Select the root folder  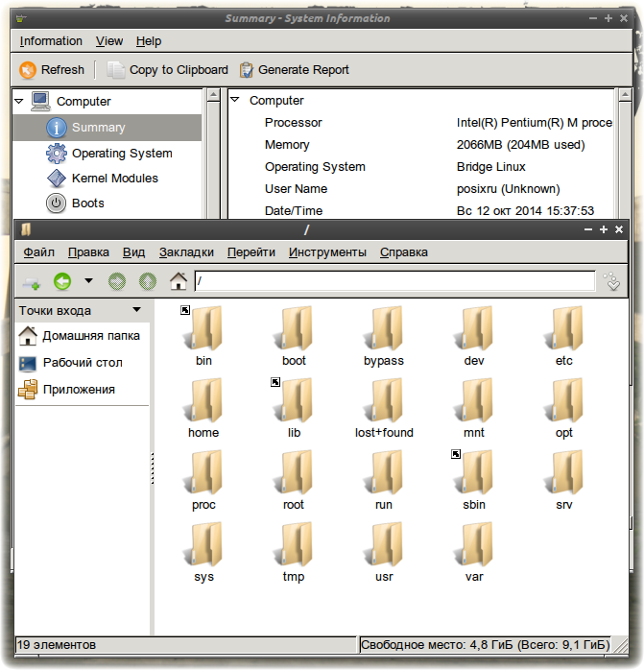pos(294,480)
